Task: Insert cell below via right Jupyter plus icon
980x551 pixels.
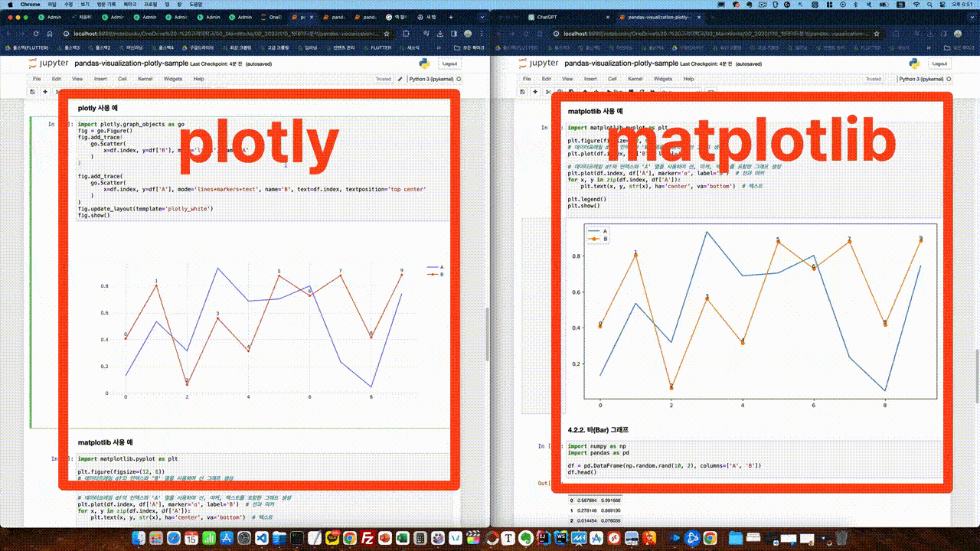Action: [x=537, y=91]
